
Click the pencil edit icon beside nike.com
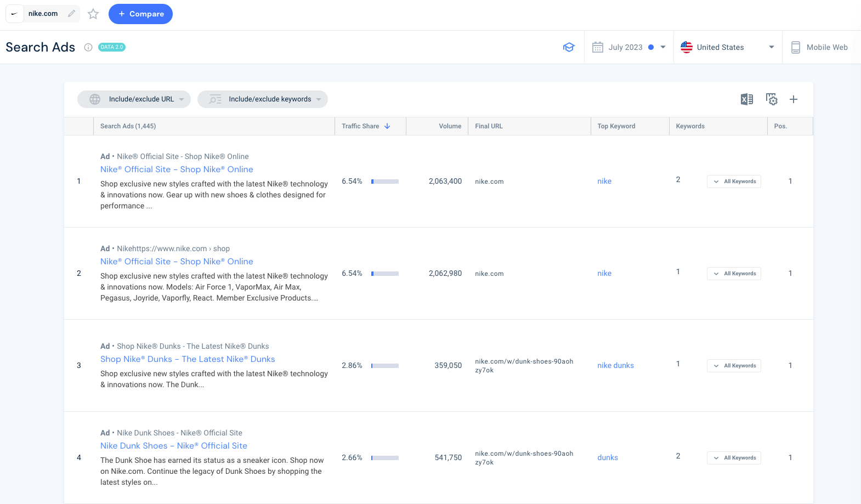pyautogui.click(x=71, y=14)
